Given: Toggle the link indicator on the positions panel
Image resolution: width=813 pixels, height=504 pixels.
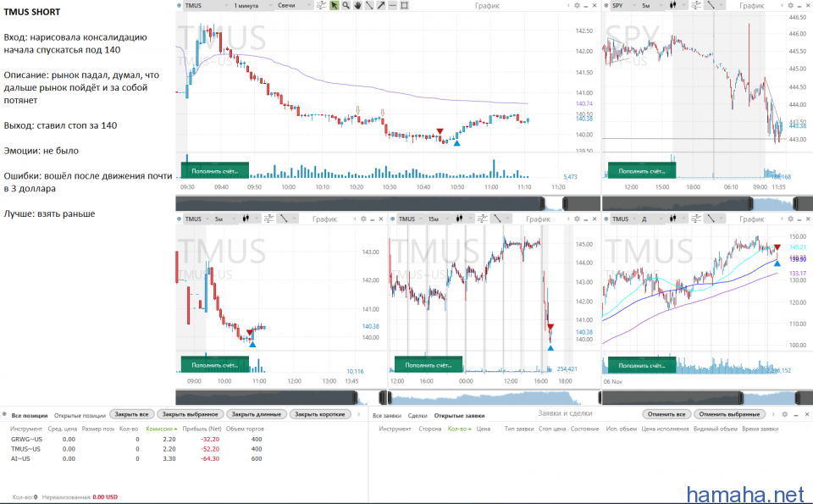Looking at the screenshot, I should tap(5, 414).
